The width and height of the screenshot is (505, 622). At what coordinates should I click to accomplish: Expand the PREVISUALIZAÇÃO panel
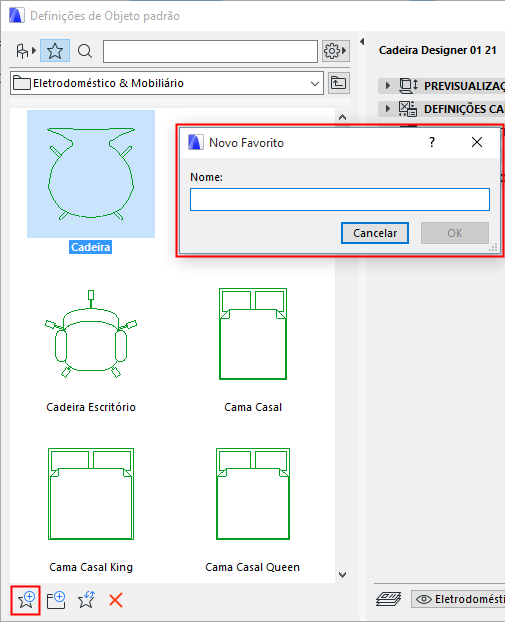pyautogui.click(x=442, y=85)
